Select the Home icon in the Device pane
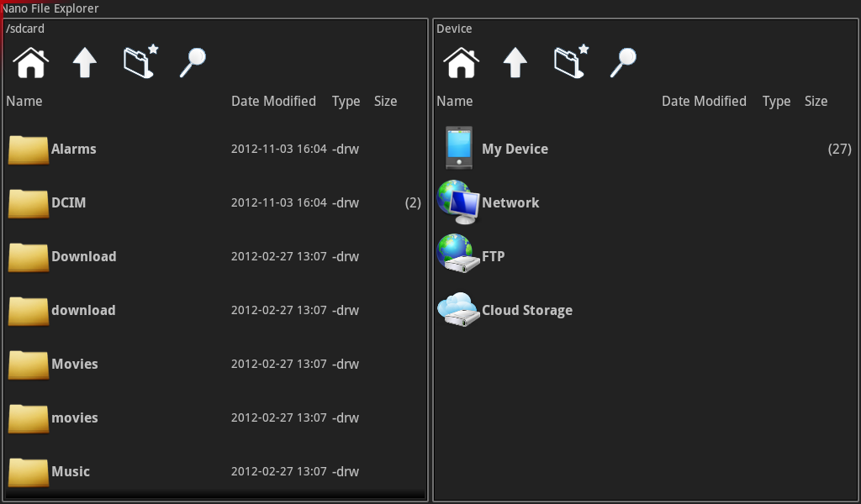The height and width of the screenshot is (504, 861). click(x=461, y=62)
